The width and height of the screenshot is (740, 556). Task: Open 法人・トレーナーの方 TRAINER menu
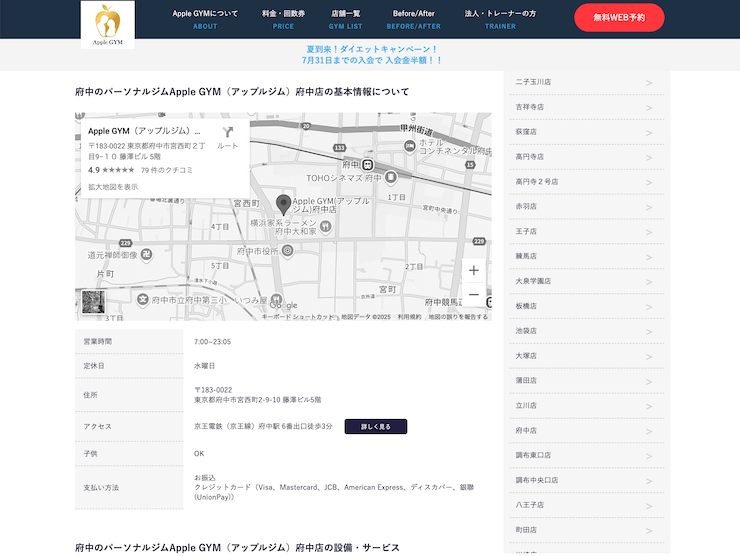[500, 19]
